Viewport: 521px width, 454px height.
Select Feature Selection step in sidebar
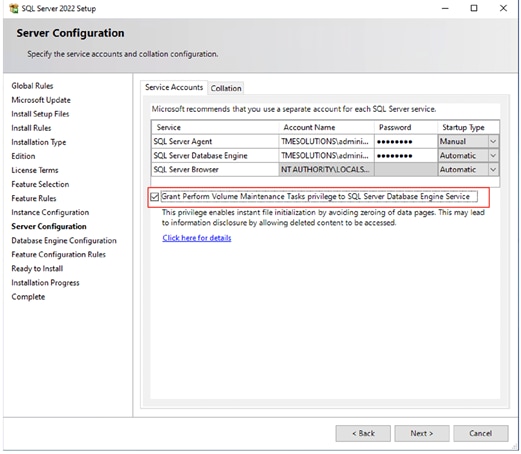click(40, 184)
